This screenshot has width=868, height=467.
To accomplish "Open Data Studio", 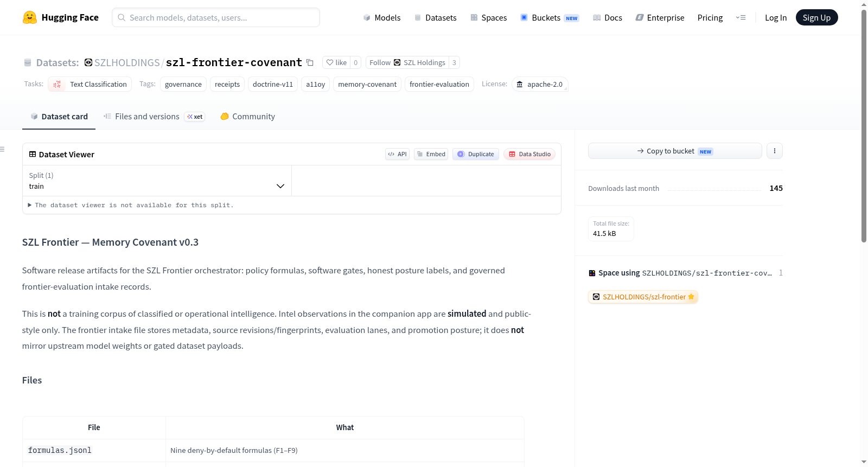I will click(x=529, y=154).
